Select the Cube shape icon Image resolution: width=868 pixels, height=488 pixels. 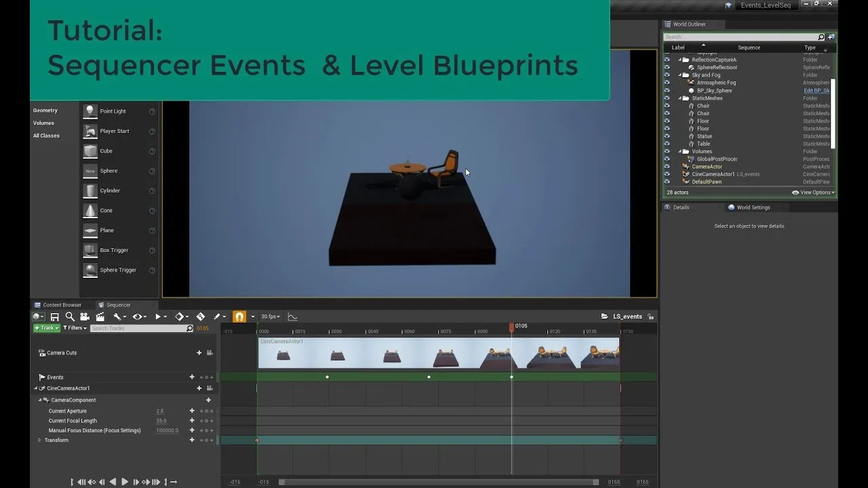[x=90, y=151]
